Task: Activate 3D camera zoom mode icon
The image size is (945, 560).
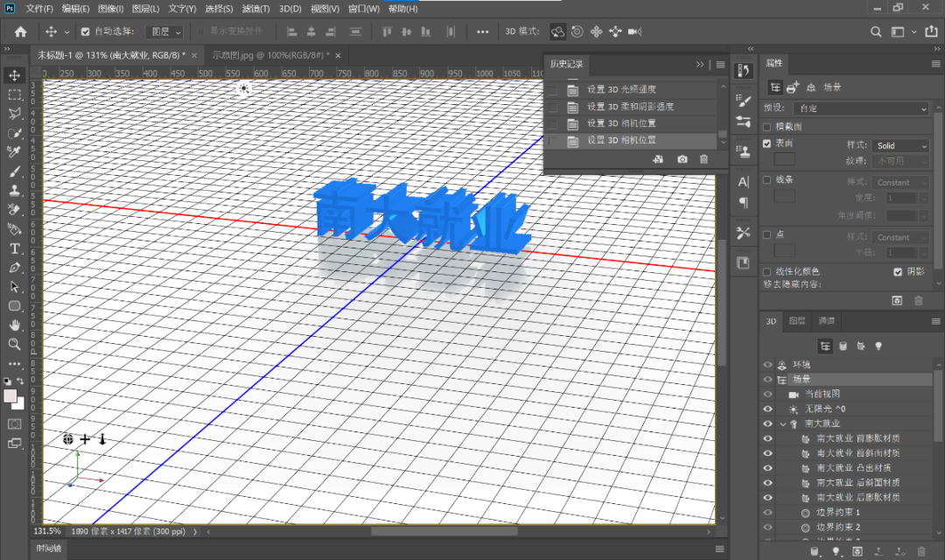Action: [634, 31]
